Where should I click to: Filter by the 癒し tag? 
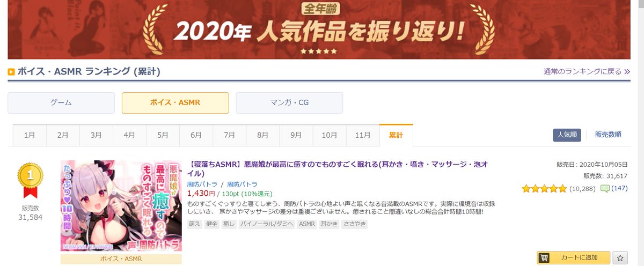click(x=229, y=224)
